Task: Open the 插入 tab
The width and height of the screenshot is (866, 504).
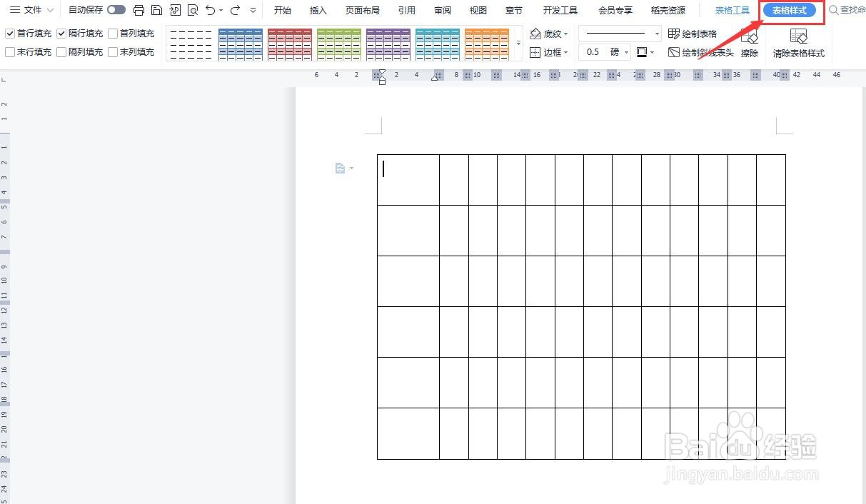Action: pos(318,10)
